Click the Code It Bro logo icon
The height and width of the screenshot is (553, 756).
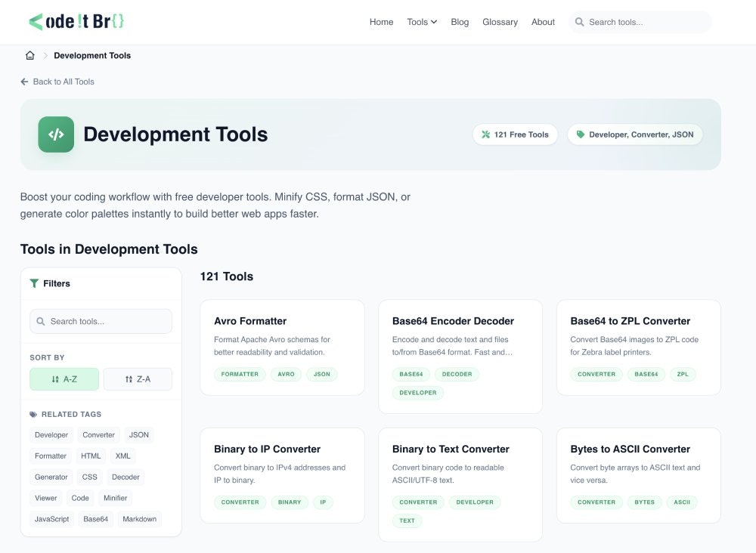coord(36,22)
